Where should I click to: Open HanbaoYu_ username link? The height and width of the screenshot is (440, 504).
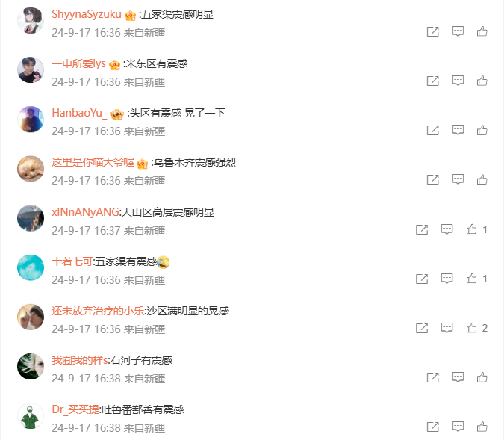(79, 113)
